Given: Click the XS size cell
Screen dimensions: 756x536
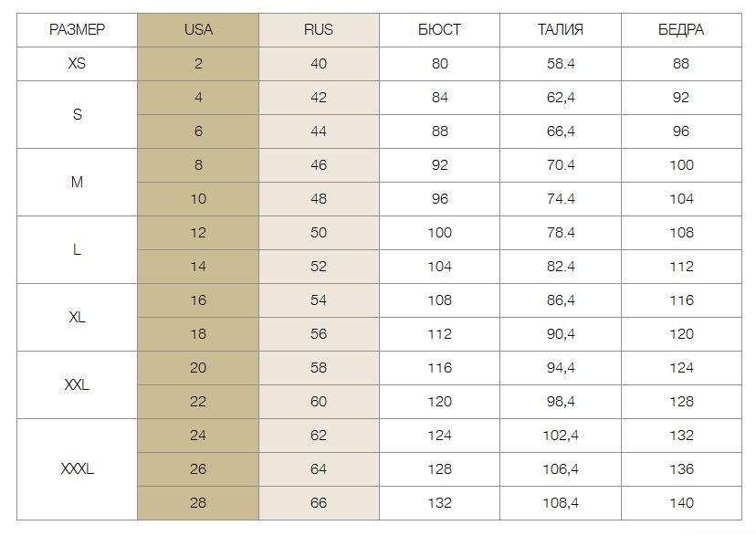Looking at the screenshot, I should point(77,64).
